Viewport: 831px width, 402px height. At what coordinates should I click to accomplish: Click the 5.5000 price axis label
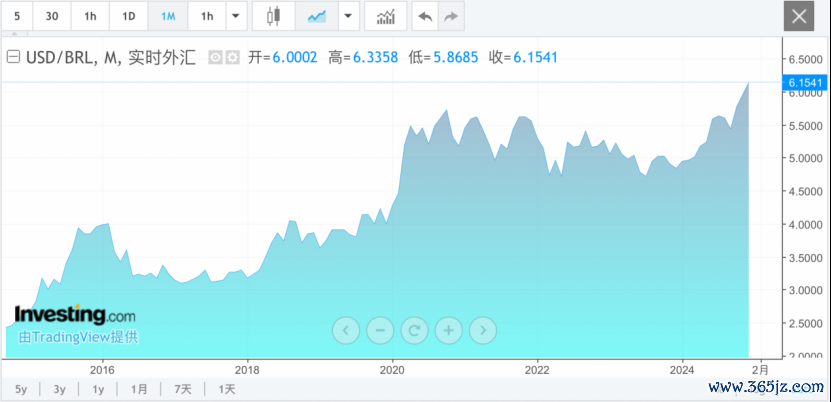tap(806, 126)
